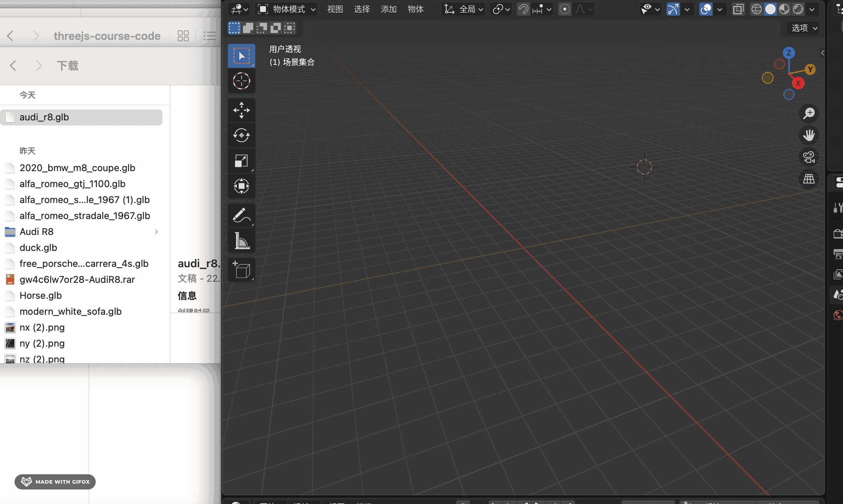Image resolution: width=843 pixels, height=504 pixels.
Task: Switch viewport shading to material preview
Action: pyautogui.click(x=784, y=9)
